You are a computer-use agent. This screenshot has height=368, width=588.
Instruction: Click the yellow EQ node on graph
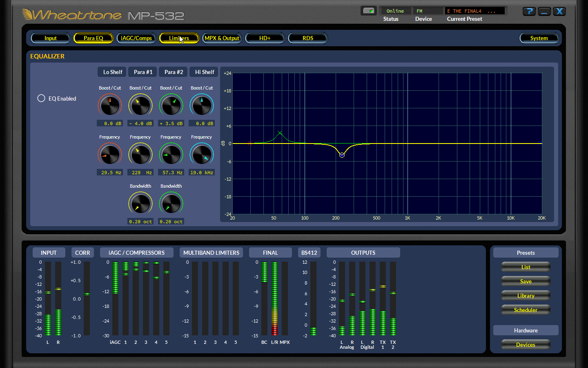point(342,155)
